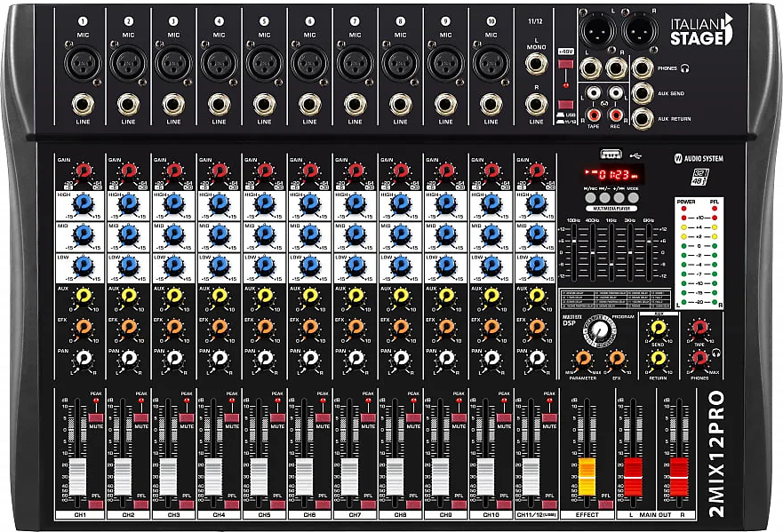Click the AUX RETURN jack socket
The height and width of the screenshot is (532, 783).
pyautogui.click(x=643, y=119)
